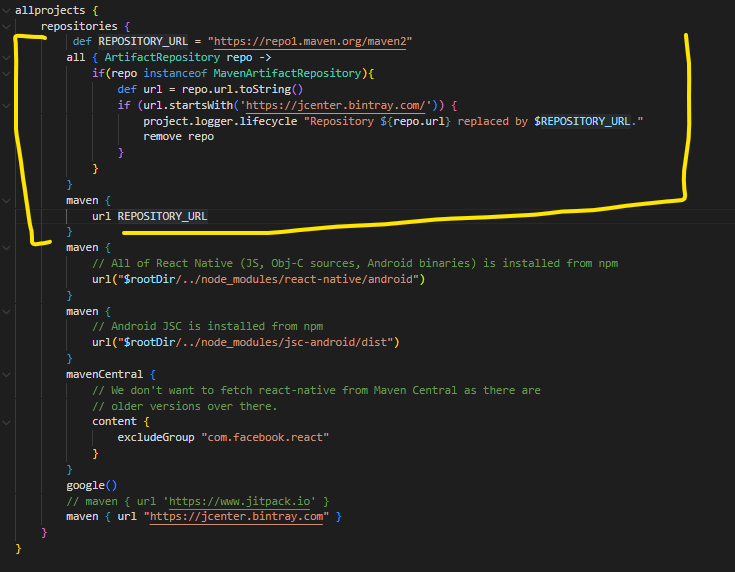Open the https://www.jitpack.io commented link
The height and width of the screenshot is (572, 735).
point(239,501)
